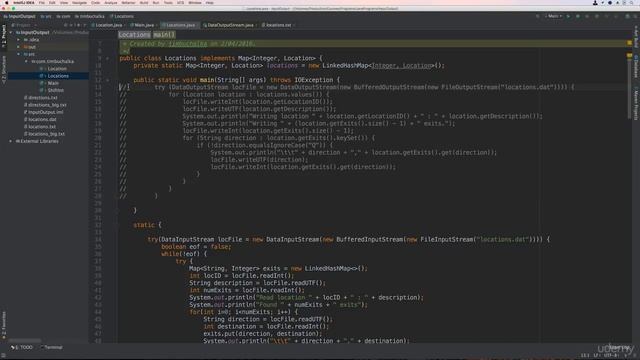Open the Window menu
Image resolution: width=640 pixels, height=360 pixels.
(195, 2)
